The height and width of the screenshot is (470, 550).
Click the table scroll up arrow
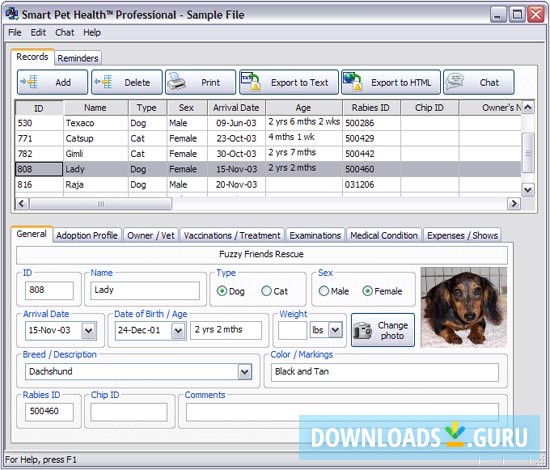[528, 107]
